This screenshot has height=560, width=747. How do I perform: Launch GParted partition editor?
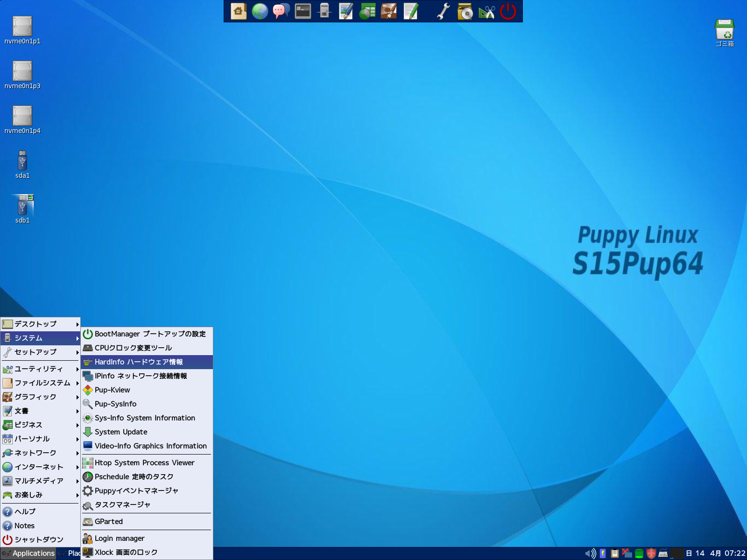coord(147,522)
